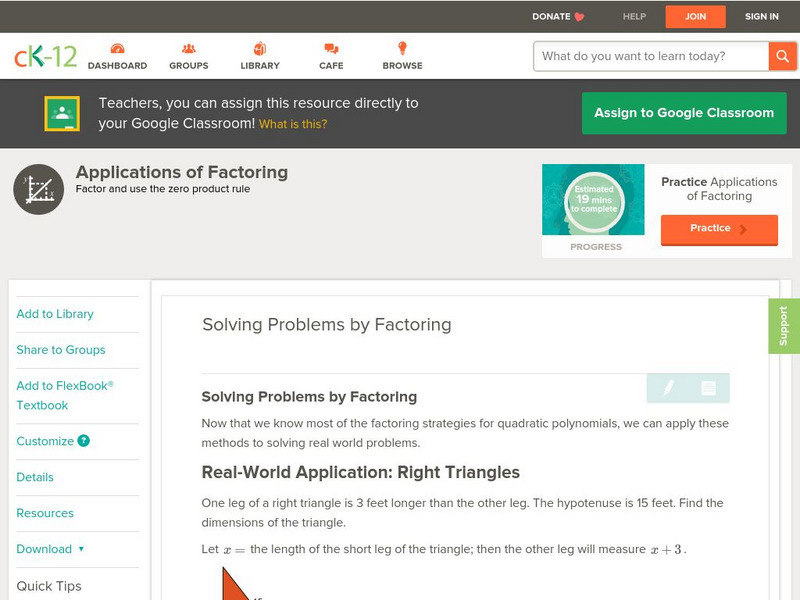Click Assign to Google Classroom button

tap(684, 113)
